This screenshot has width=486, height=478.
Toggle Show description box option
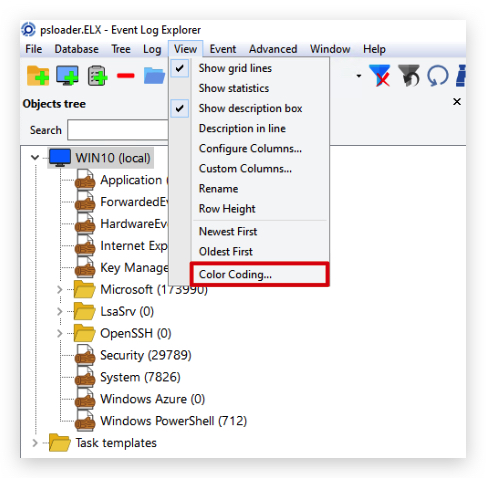coord(250,108)
